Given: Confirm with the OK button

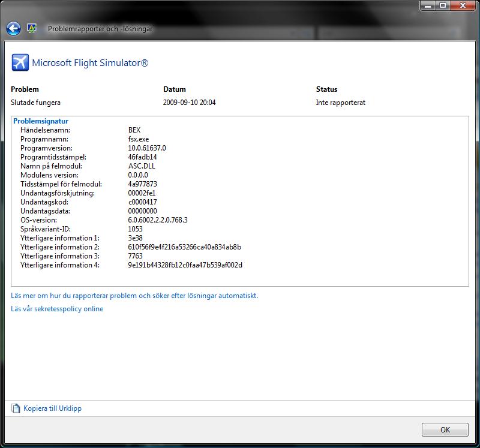Looking at the screenshot, I should click(445, 429).
